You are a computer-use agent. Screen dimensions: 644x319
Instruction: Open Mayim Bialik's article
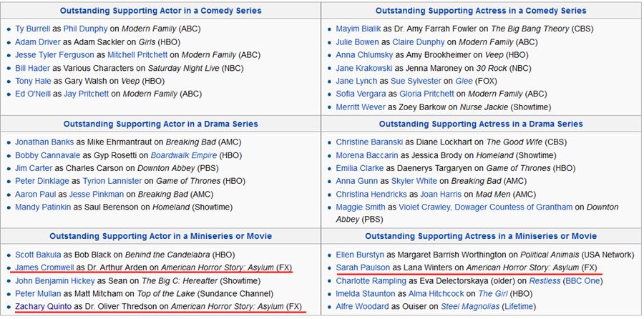coord(358,29)
